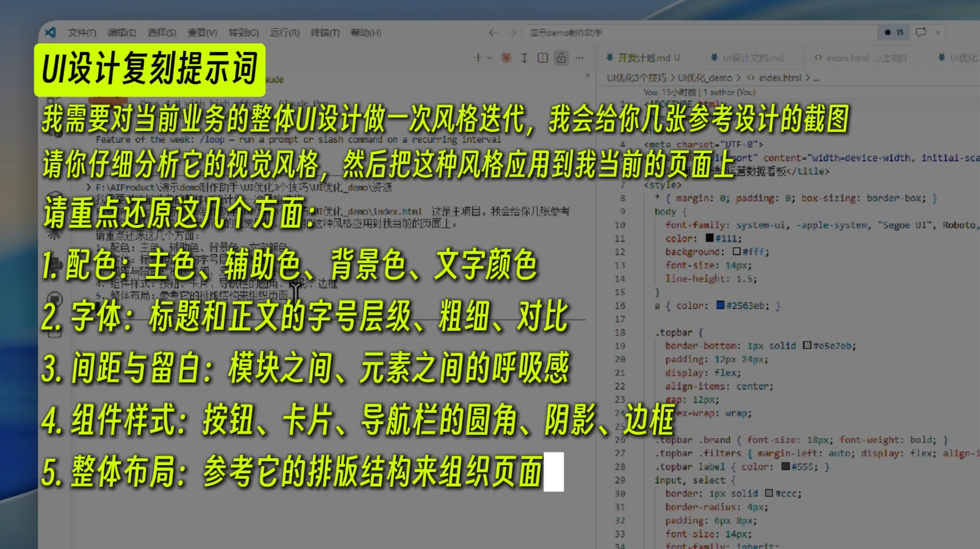Click the 'display: flex;' line 21 code
980x549 pixels.
click(703, 372)
